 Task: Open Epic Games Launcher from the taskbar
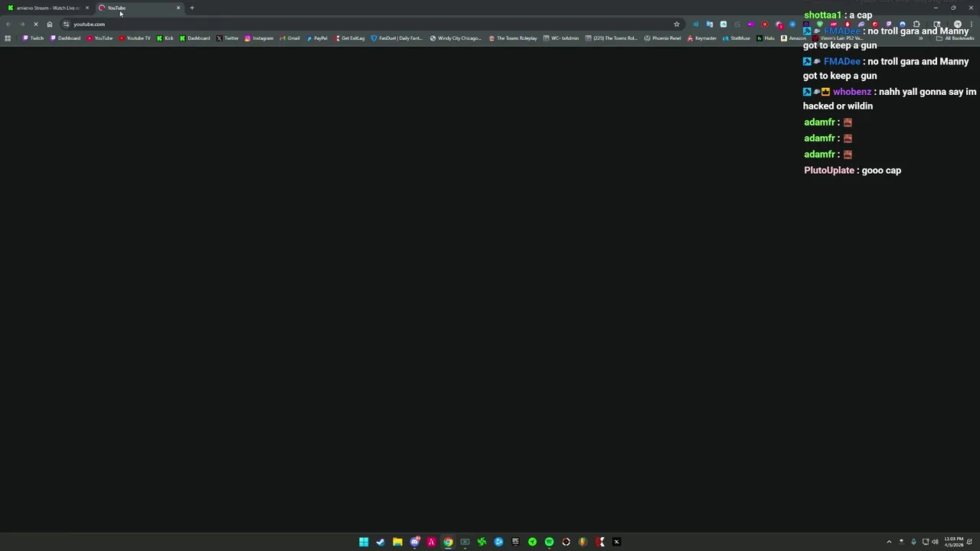(515, 542)
